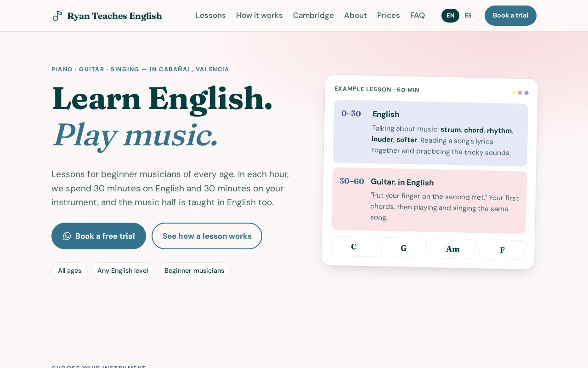Open the About nav link
This screenshot has height=368, width=588.
click(x=356, y=15)
